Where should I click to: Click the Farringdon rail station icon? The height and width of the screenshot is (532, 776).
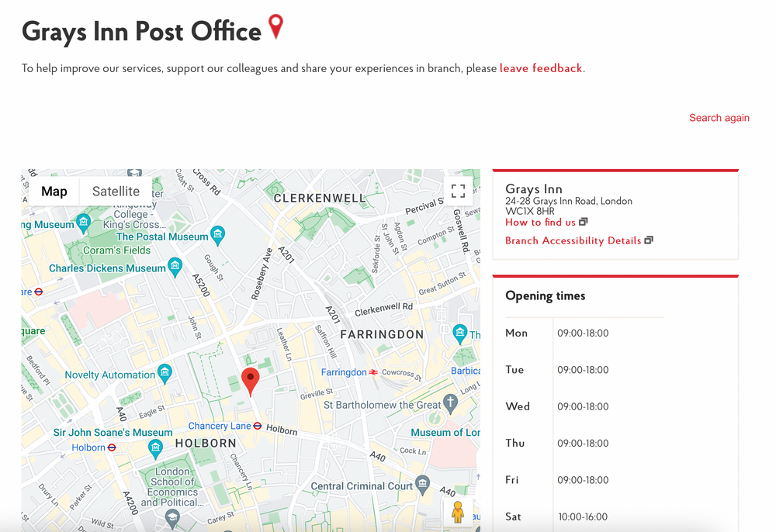[373, 371]
